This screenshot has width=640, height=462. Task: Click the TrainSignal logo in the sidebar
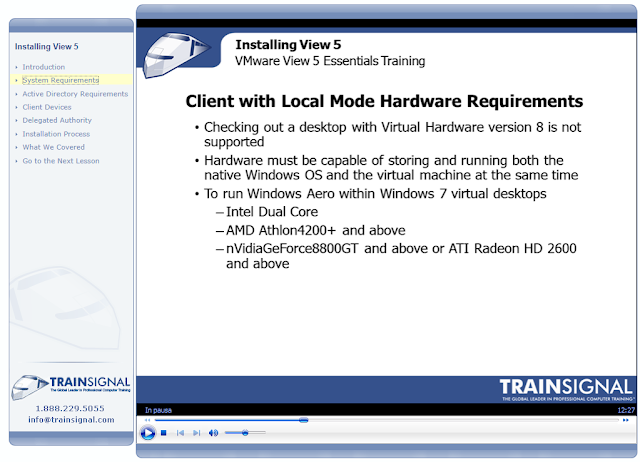coord(71,386)
